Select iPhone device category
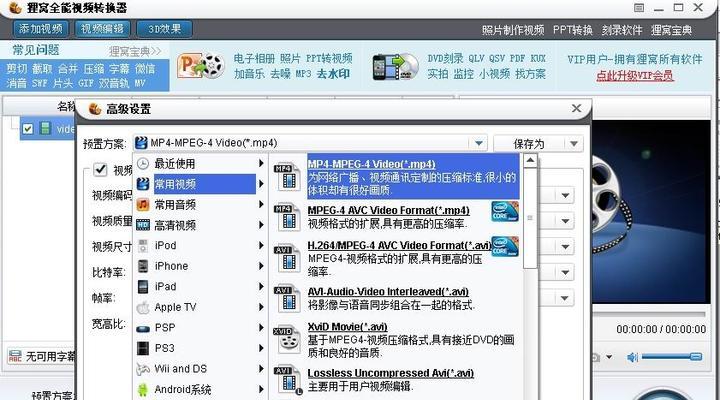The image size is (720, 400). (171, 266)
